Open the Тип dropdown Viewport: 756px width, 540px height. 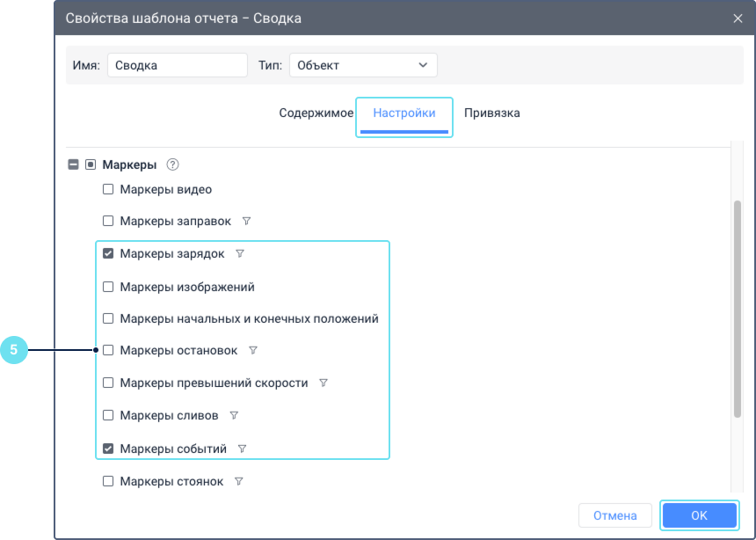coord(362,65)
